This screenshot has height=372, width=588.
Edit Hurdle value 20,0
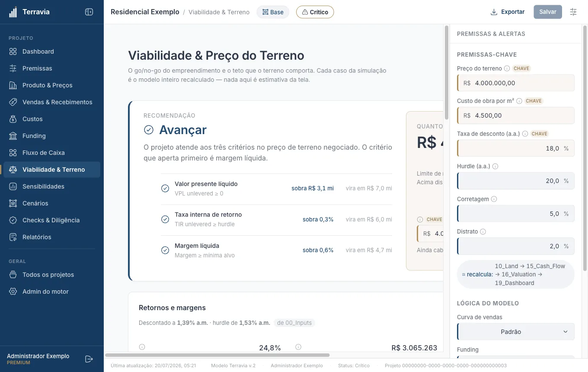(x=516, y=181)
